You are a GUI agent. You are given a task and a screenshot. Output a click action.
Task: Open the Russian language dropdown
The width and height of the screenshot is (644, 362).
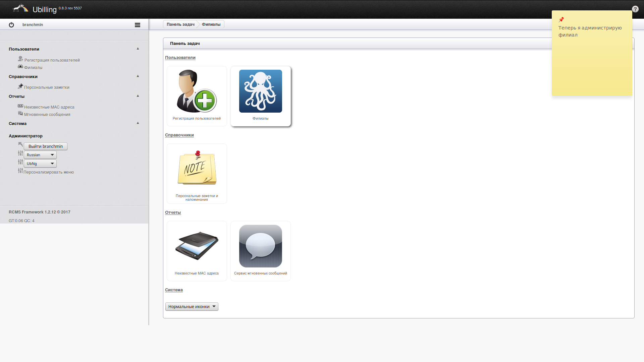tap(40, 155)
